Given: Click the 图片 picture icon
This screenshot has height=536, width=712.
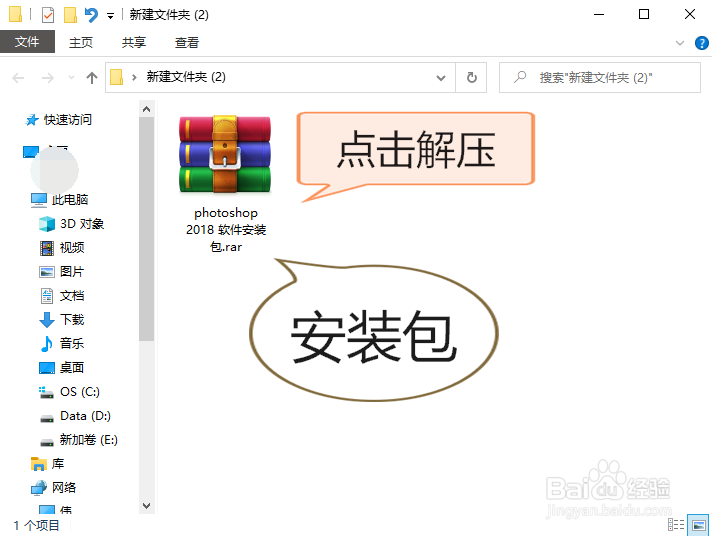Looking at the screenshot, I should click(47, 272).
